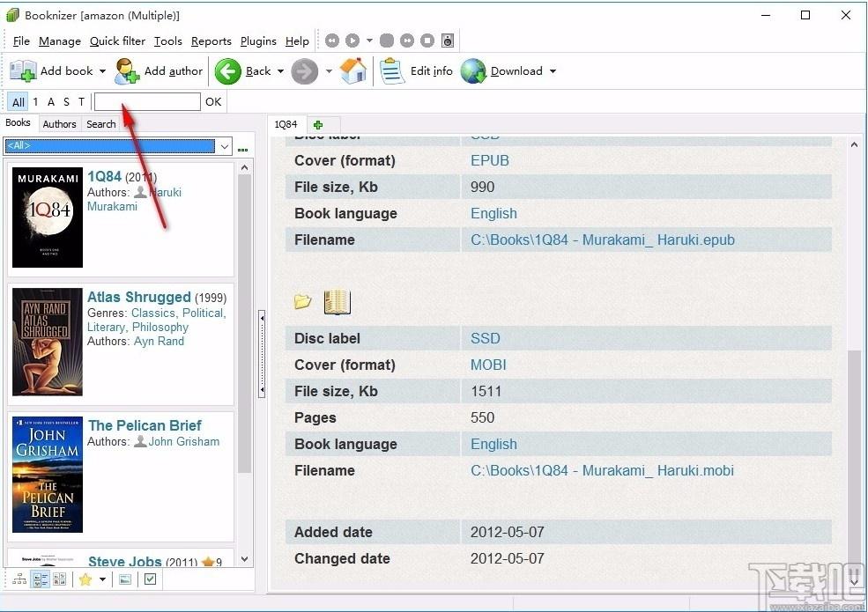
Task: Click the green Back arrow icon
Action: click(227, 71)
